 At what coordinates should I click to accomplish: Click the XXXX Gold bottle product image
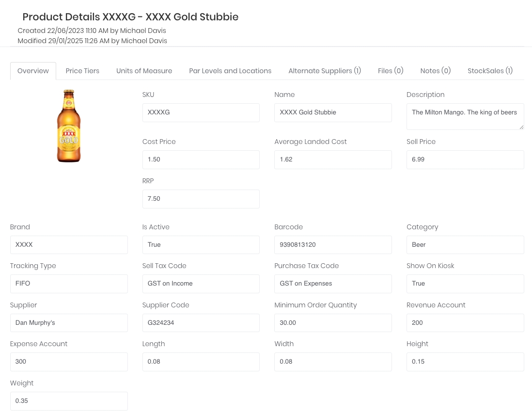[x=69, y=126]
